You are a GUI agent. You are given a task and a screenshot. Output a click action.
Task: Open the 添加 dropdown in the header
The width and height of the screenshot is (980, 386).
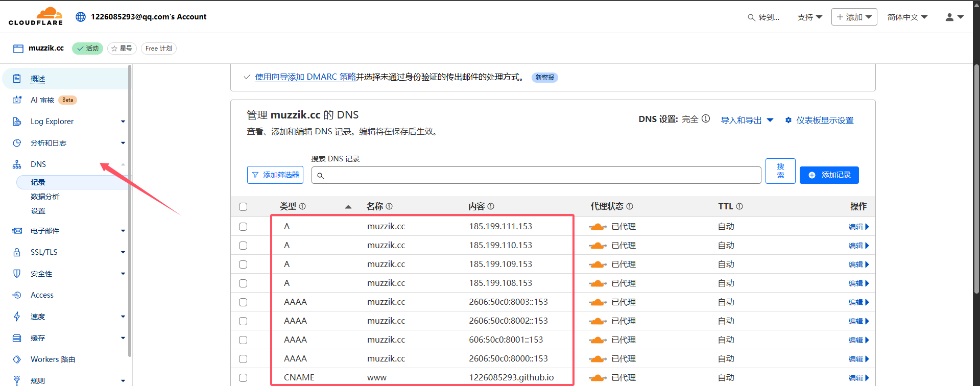tap(854, 17)
